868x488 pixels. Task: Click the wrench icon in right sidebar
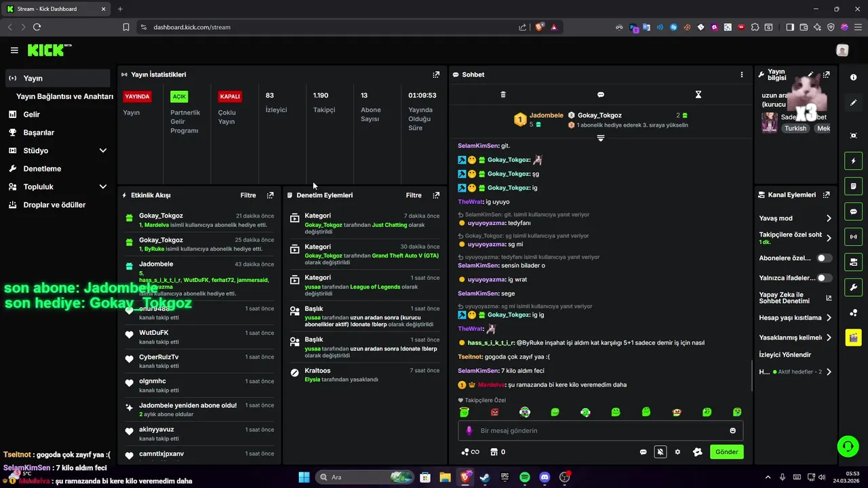click(853, 287)
